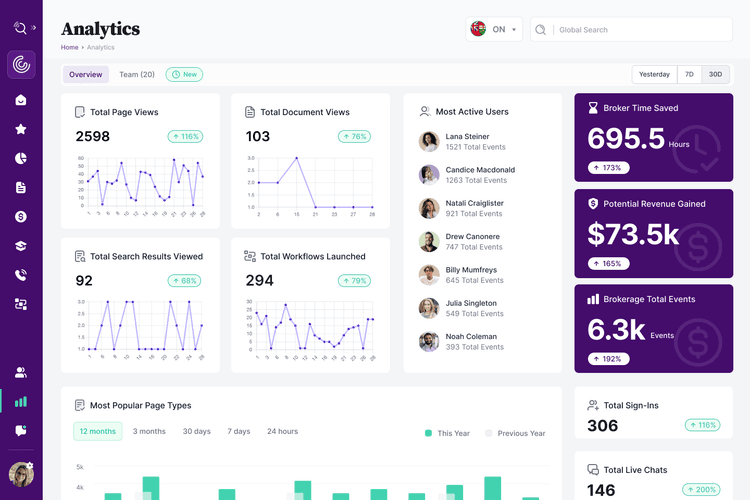Viewport: 750px width, 500px height.
Task: Switch time range to 7D
Action: 689,75
